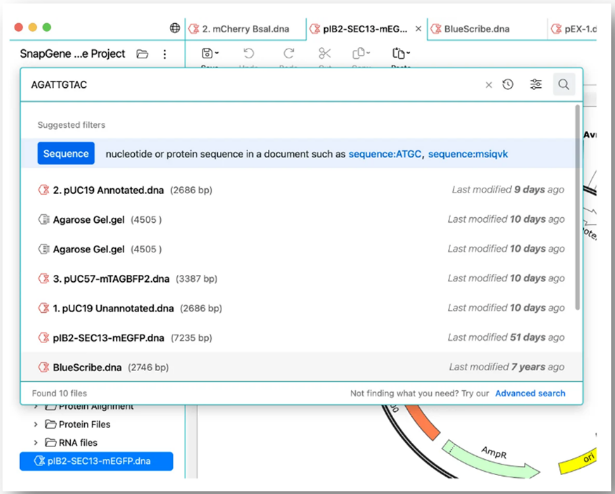The height and width of the screenshot is (494, 615).
Task: Open result 3. pUC57-mTAGBFP2.dna name
Action: pos(111,279)
